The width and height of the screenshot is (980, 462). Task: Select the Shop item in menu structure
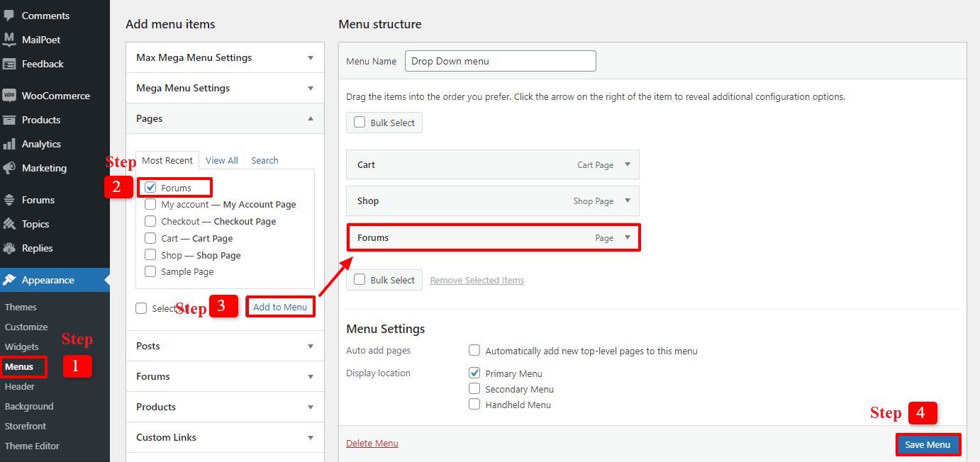493,201
